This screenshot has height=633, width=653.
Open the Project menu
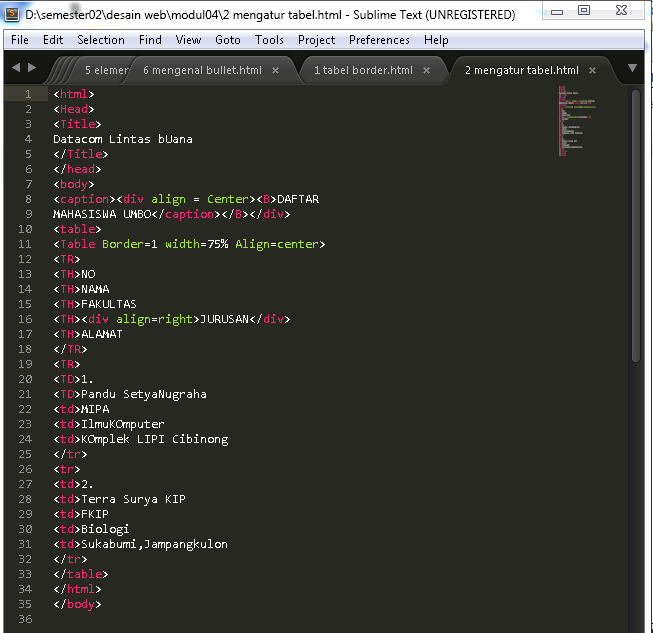[316, 40]
